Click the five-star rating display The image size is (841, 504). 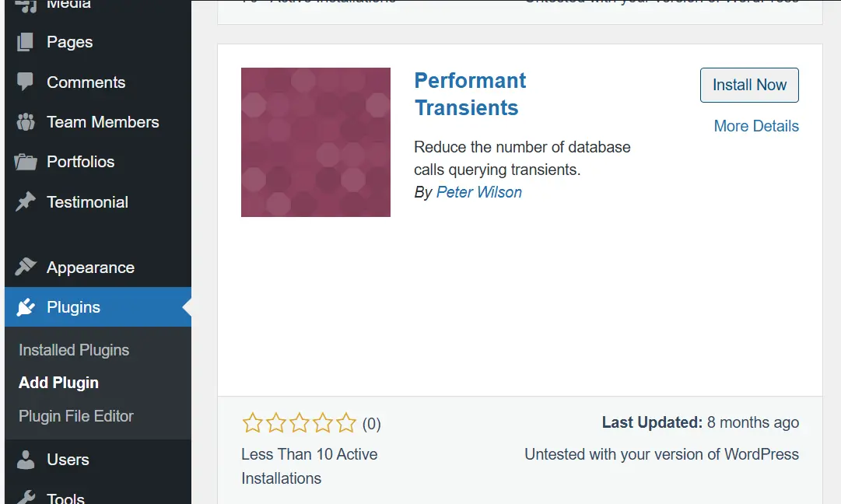pos(299,423)
